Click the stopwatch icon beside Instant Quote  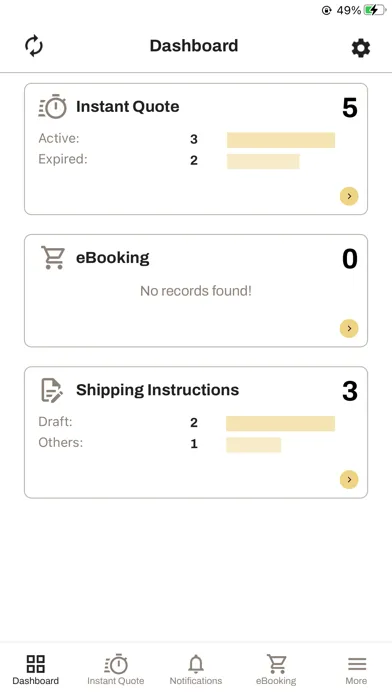click(53, 107)
